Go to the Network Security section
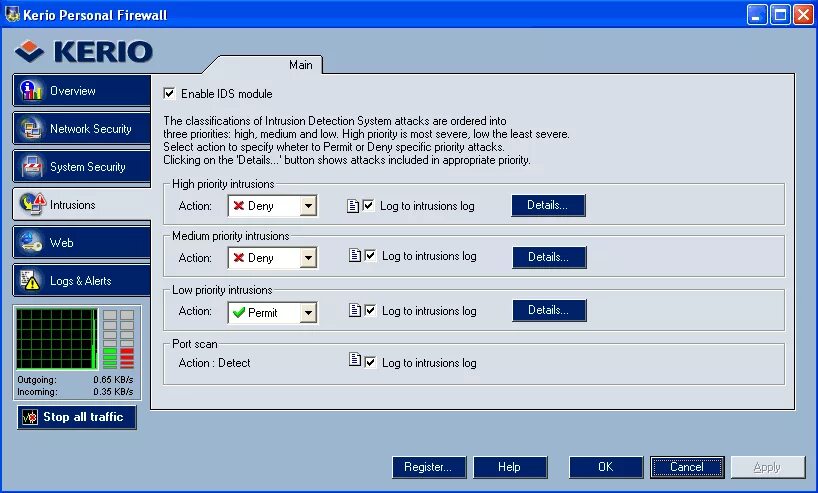The image size is (818, 493). click(81, 128)
